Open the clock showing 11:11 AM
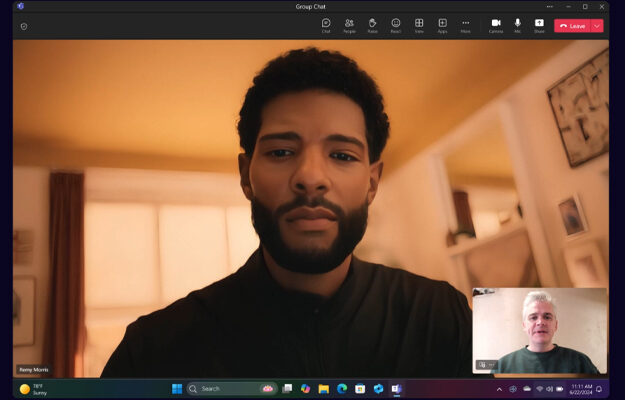This screenshot has width=625, height=400. coord(581,389)
